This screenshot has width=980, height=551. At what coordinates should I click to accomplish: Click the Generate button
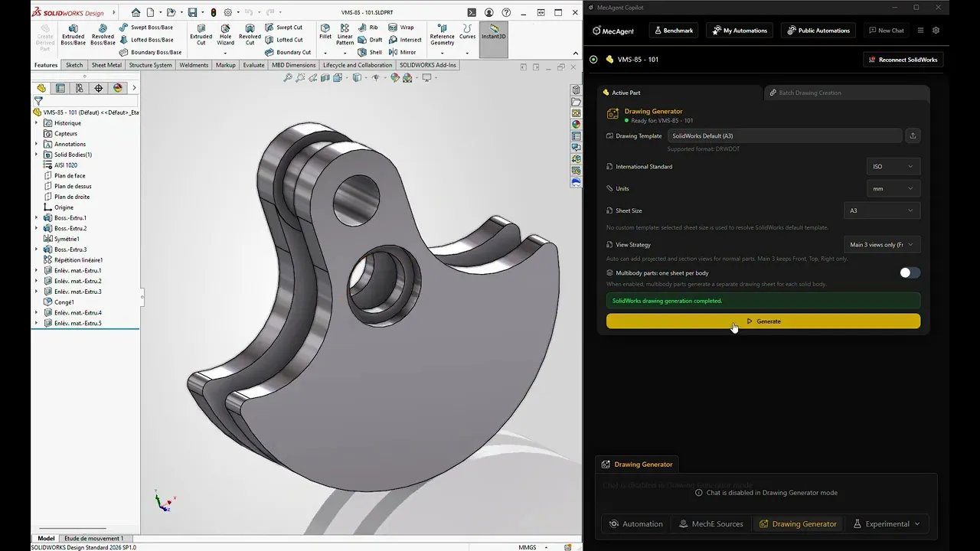point(763,321)
